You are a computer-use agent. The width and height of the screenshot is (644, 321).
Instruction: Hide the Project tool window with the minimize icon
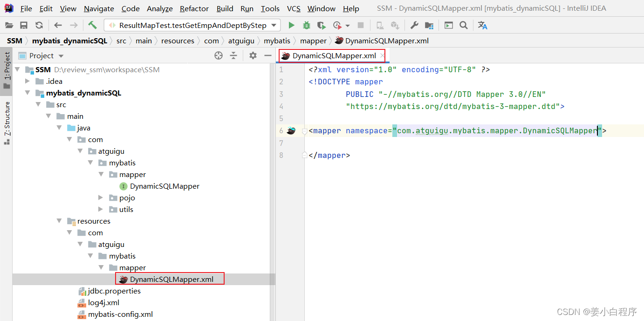[267, 55]
